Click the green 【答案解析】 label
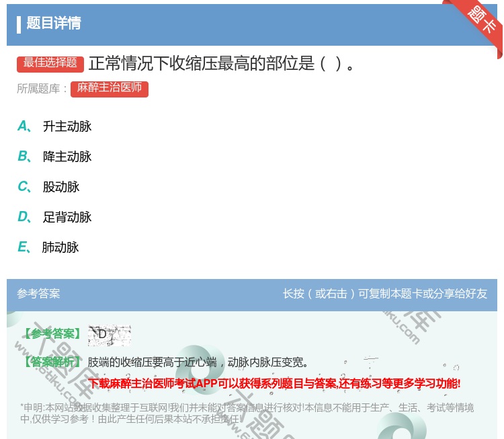The width and height of the screenshot is (504, 439). click(51, 362)
